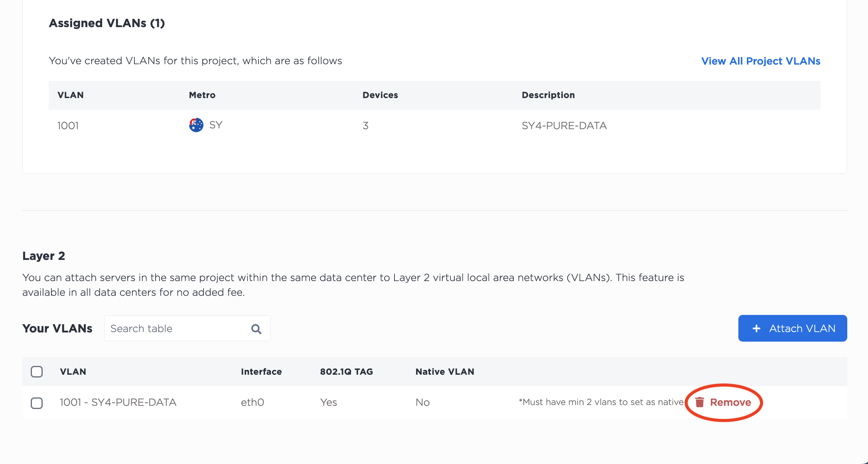
Task: Click the VLAN header in Your VLANs table
Action: (x=73, y=372)
